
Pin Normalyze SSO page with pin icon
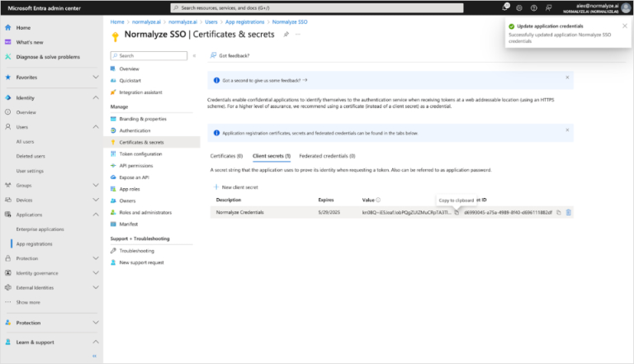coord(286,35)
